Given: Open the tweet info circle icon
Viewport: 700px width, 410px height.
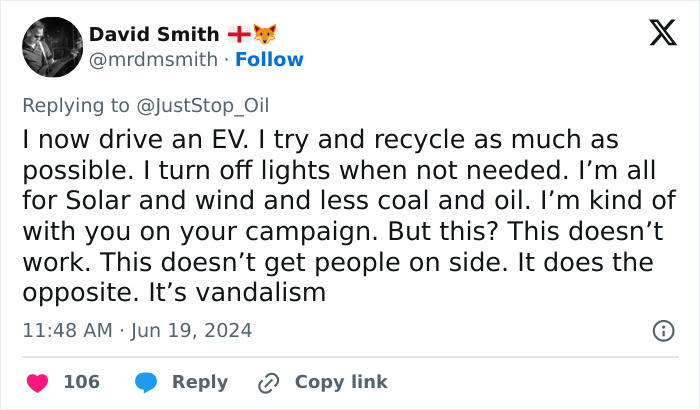Looking at the screenshot, I should point(662,330).
